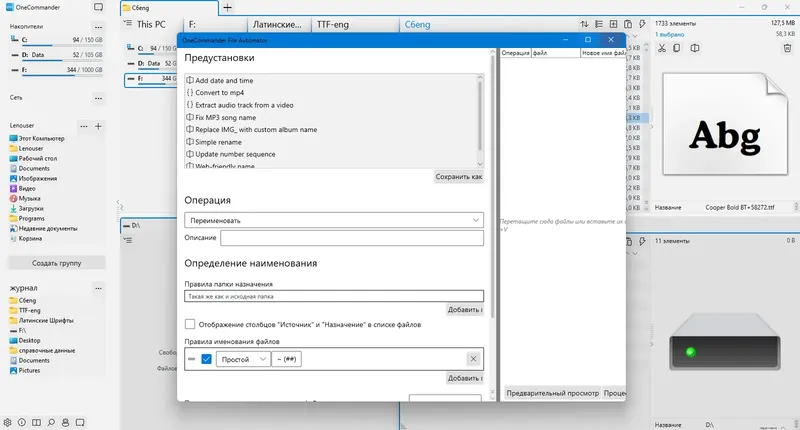
Task: Click the chat window icon beside OneCommander title
Action: point(98,7)
